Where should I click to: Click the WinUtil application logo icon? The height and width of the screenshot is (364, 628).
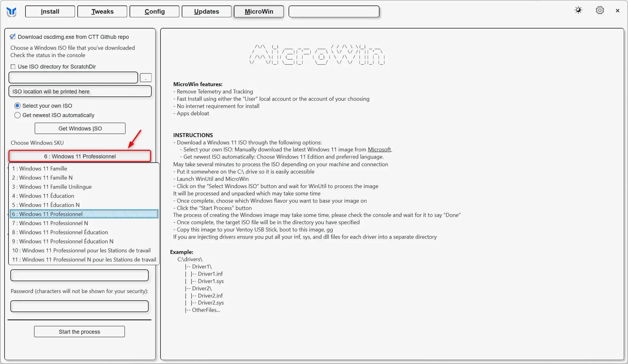12,12
